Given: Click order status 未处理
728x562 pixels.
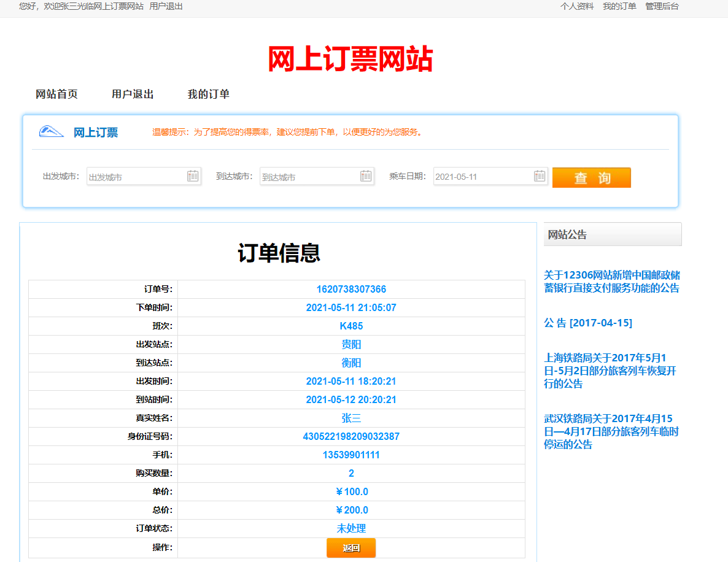Looking at the screenshot, I should pyautogui.click(x=351, y=529).
